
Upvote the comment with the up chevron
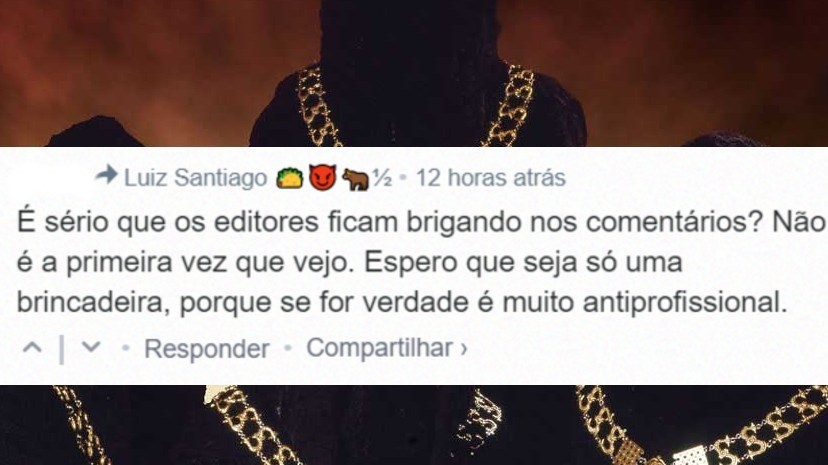click(x=33, y=347)
